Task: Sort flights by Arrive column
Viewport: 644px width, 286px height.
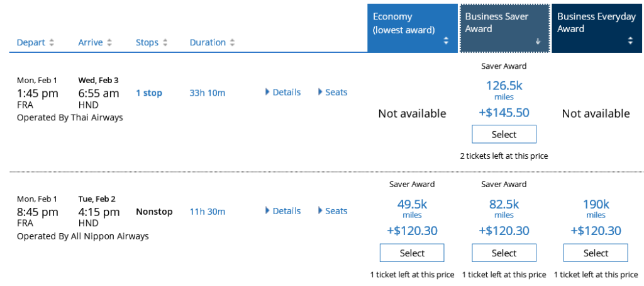Action: click(x=95, y=43)
